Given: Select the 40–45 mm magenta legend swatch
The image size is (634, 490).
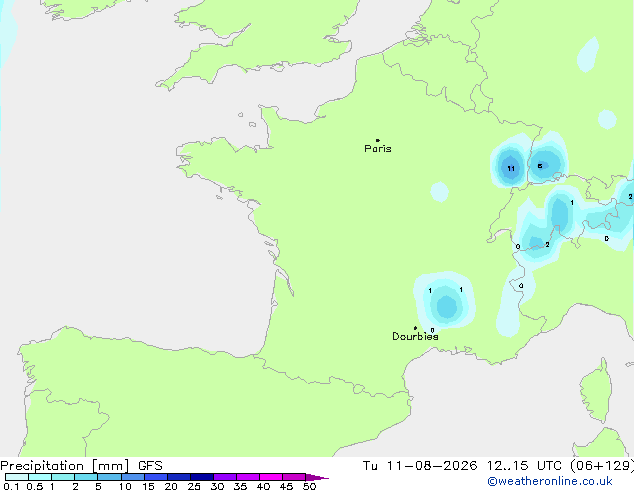Looking at the screenshot, I should [x=271, y=477].
